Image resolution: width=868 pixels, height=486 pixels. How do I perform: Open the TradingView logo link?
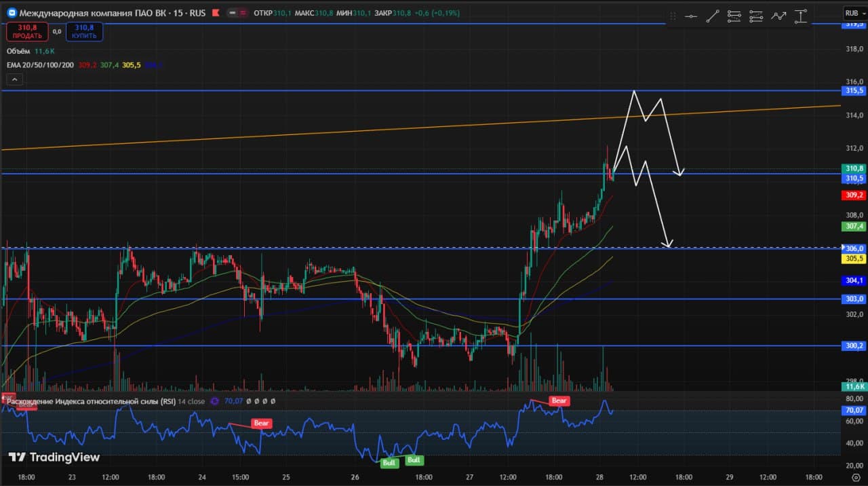tap(54, 457)
